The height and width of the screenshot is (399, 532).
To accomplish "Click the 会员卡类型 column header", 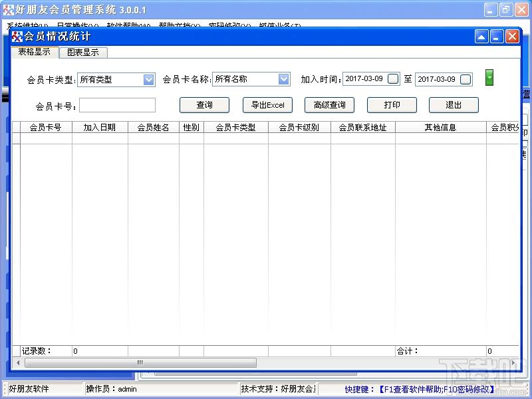I will (x=236, y=127).
